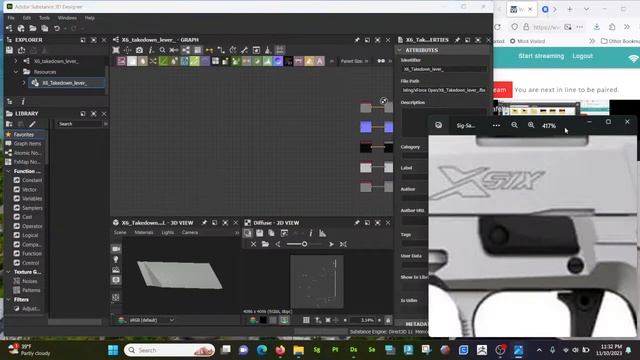Click the black swatch in 2D View bottom bar
640x360 pixels.
pyautogui.click(x=263, y=320)
